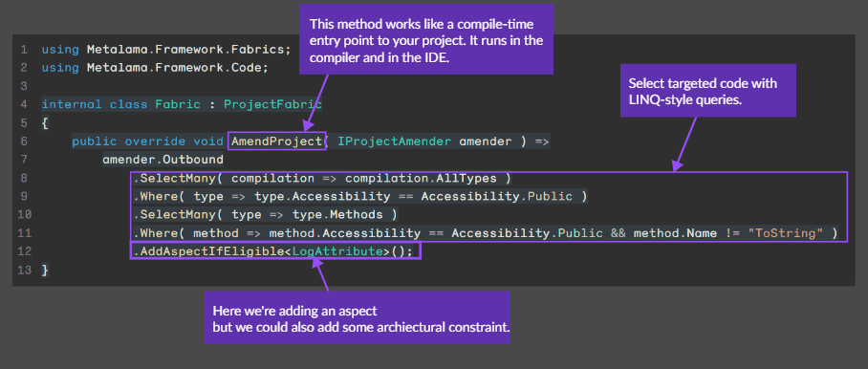Viewport: 868px width, 369px height.
Task: Click line number 1 in the gutter
Action: (x=23, y=50)
